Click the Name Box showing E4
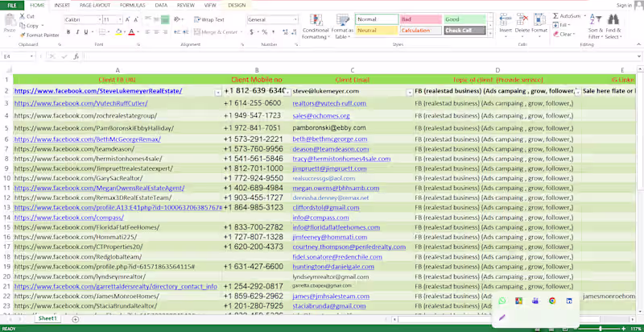 point(19,56)
